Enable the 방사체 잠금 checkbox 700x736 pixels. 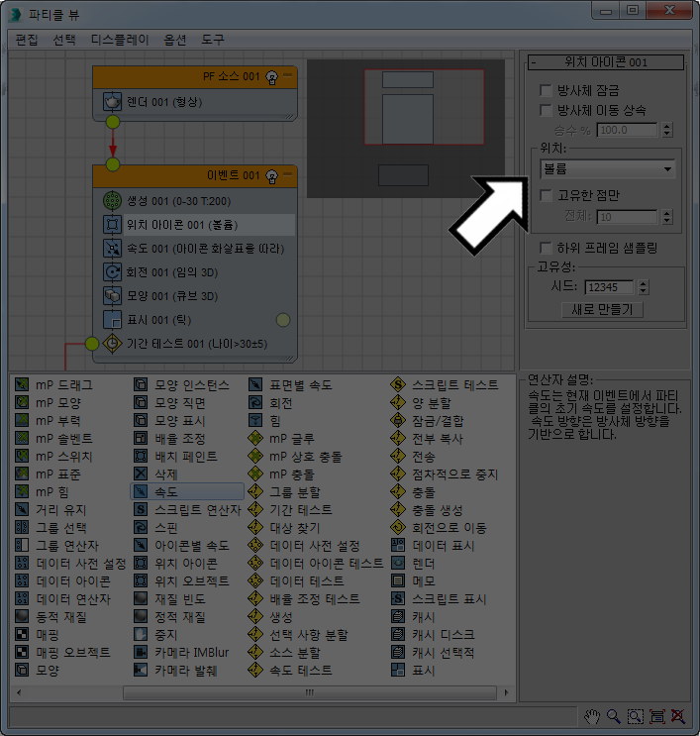(x=546, y=90)
